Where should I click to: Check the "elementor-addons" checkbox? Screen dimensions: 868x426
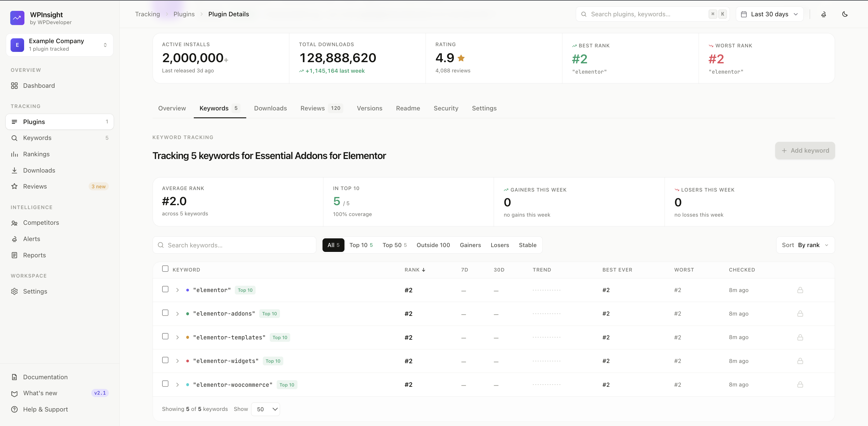tap(165, 313)
